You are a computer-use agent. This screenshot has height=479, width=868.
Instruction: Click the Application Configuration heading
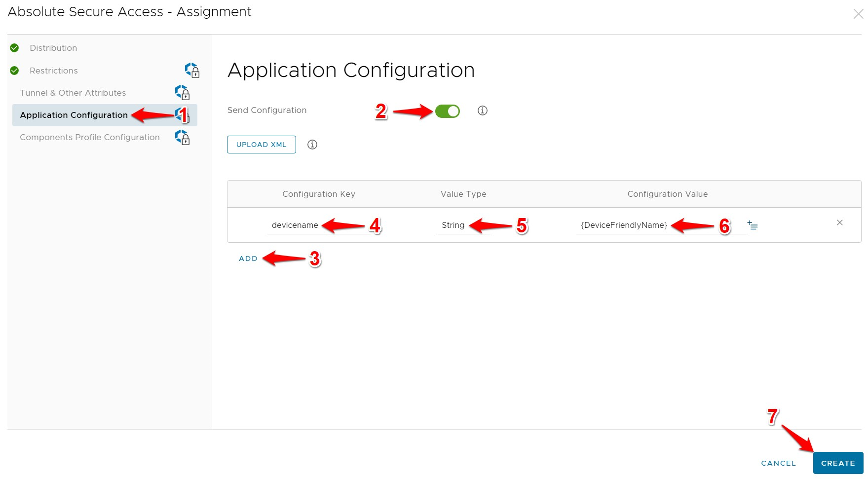click(351, 70)
